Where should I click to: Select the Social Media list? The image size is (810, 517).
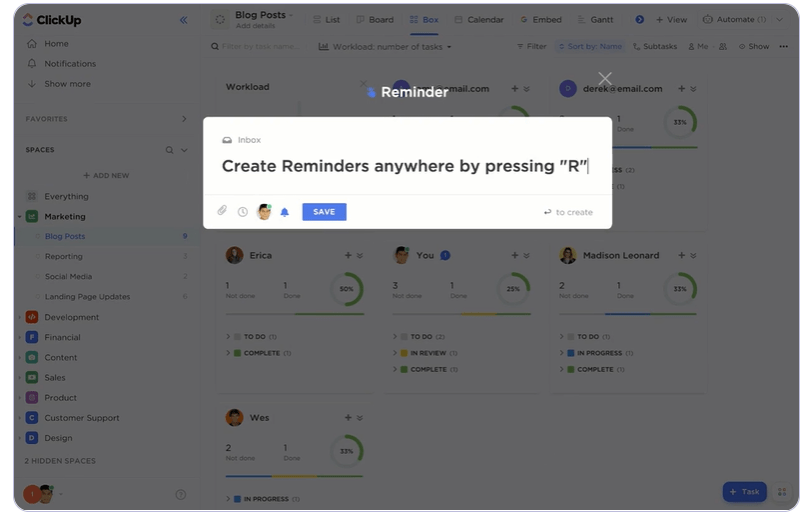68,276
